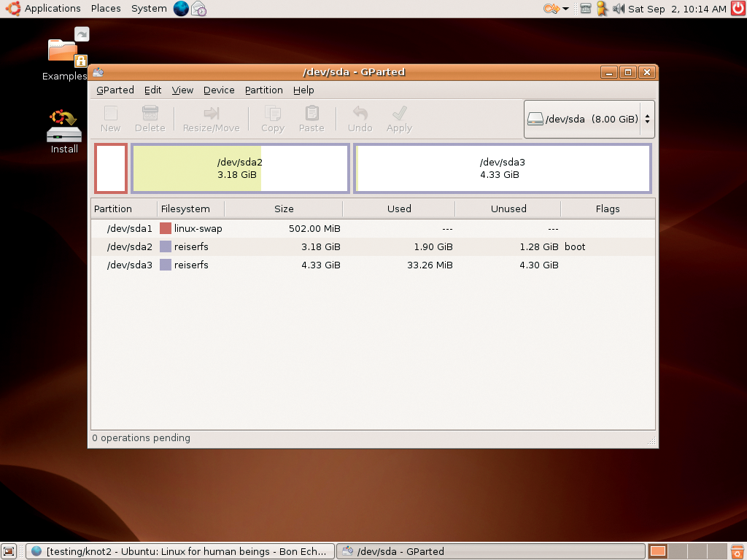Click the 4.30 GiB unused value
747x560 pixels.
pyautogui.click(x=539, y=265)
